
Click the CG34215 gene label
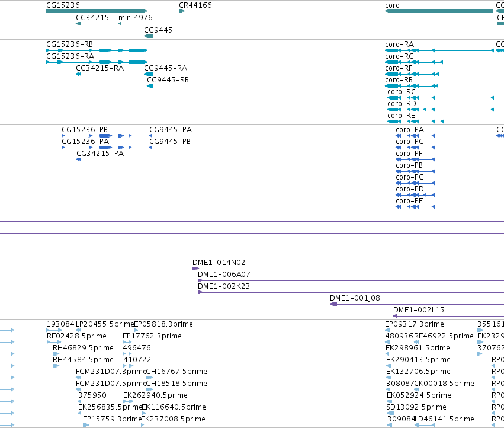coord(92,17)
